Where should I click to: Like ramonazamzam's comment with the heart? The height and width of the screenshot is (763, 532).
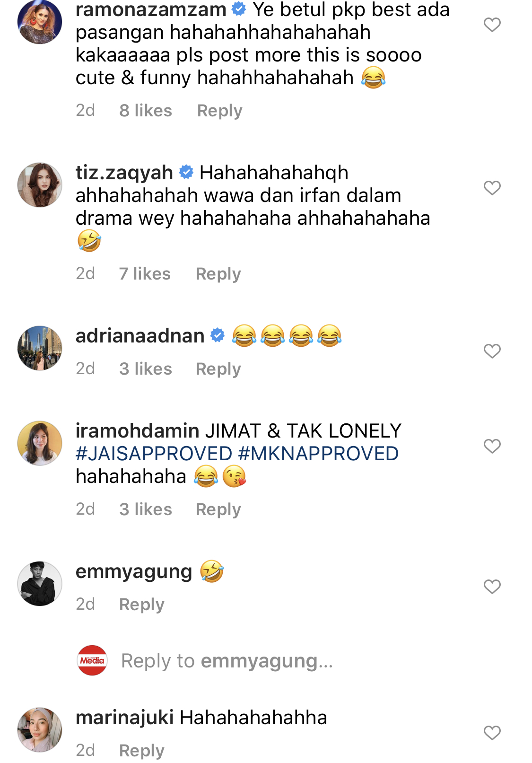click(492, 25)
